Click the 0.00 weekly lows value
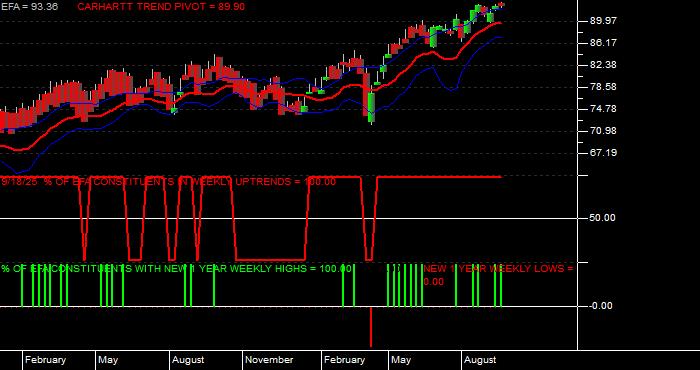Viewport: 700px width, 370px height. [x=433, y=282]
